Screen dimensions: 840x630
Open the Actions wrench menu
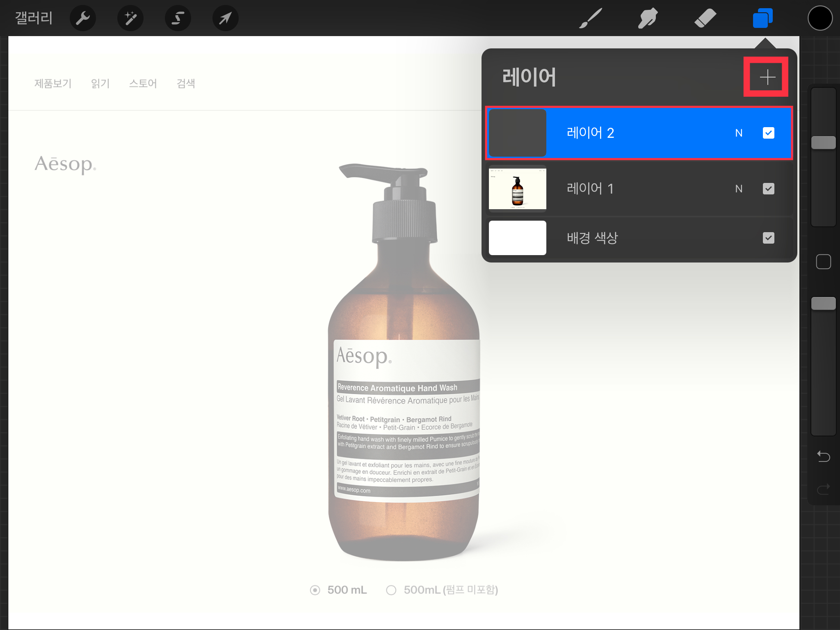point(83,18)
